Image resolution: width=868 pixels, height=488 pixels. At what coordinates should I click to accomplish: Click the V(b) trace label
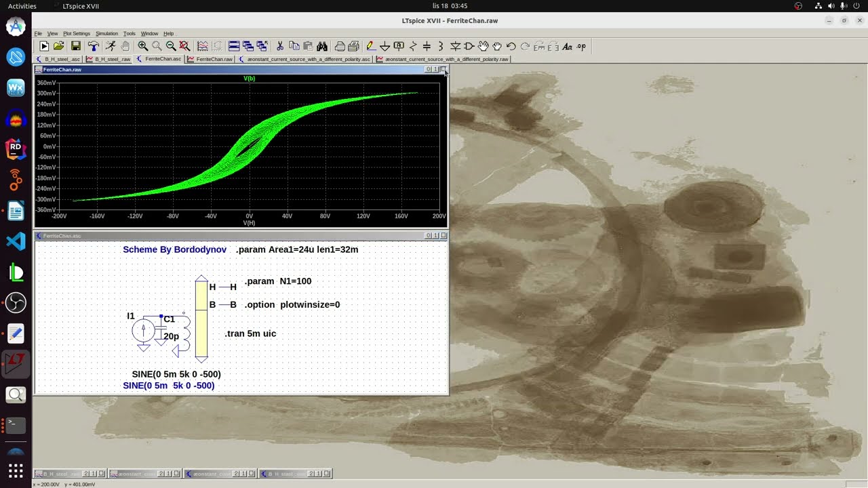coord(250,79)
